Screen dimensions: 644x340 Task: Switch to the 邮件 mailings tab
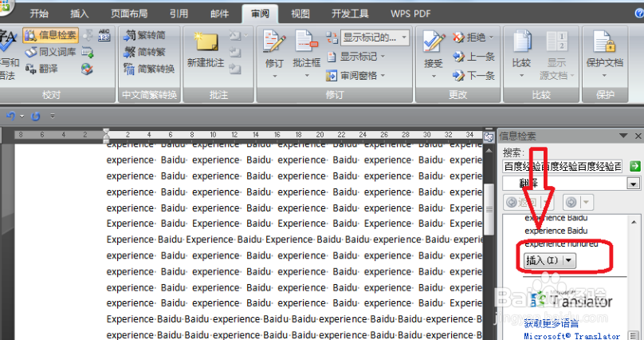click(x=220, y=14)
